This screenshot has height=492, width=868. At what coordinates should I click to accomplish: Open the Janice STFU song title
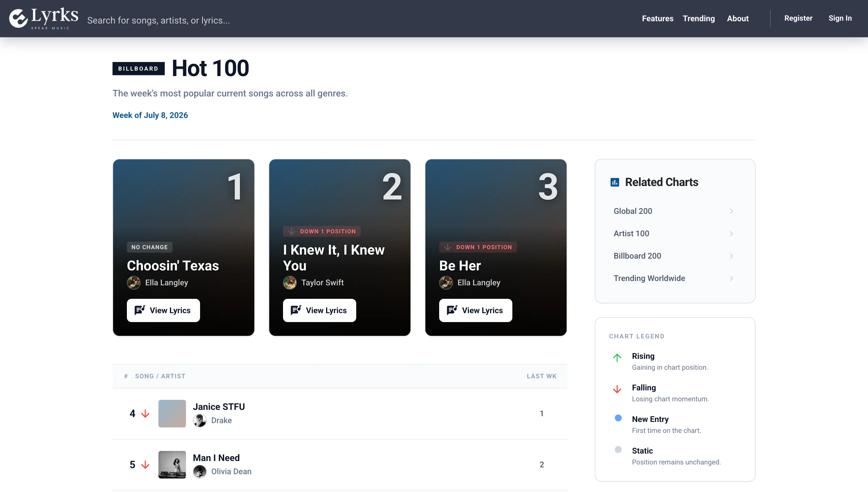[219, 407]
